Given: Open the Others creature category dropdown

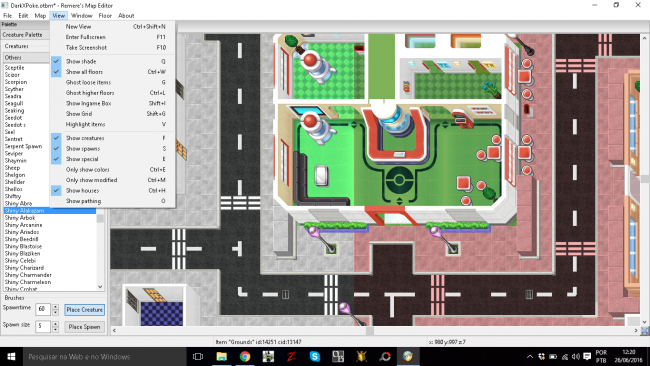Looking at the screenshot, I should point(26,58).
